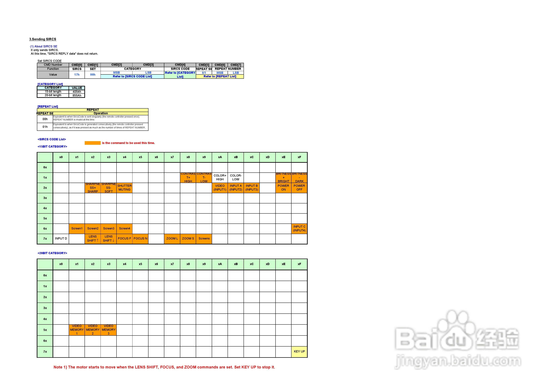Click the POWER OFF orange cell
This screenshot has height=392, width=555.
pos(299,188)
